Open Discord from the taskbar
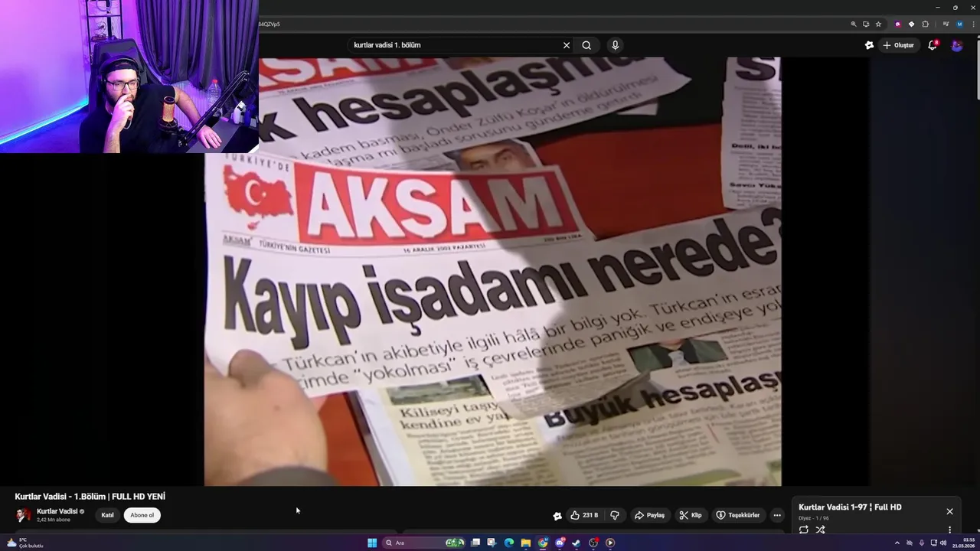This screenshot has width=980, height=551. click(560, 543)
